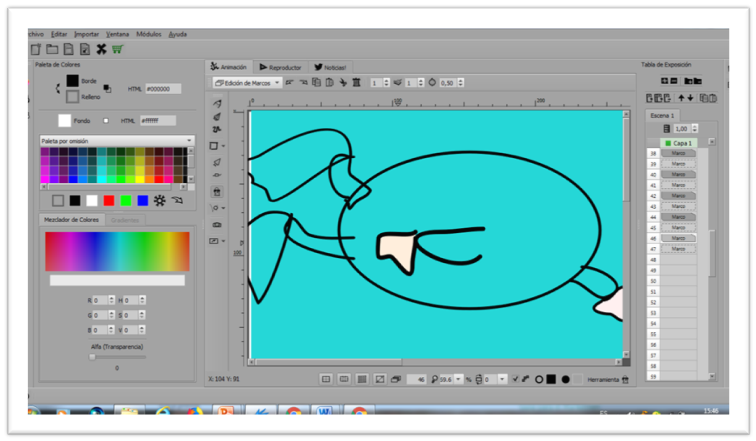This screenshot has width=756, height=441.
Task: Move frame down with the down arrow
Action: click(x=690, y=98)
